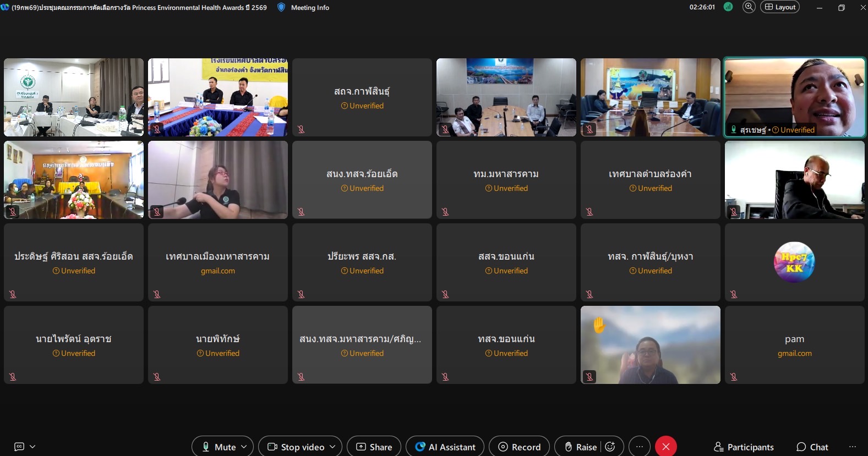Click the closed captions icon
Viewport: 868px width, 456px height.
pyautogui.click(x=19, y=447)
